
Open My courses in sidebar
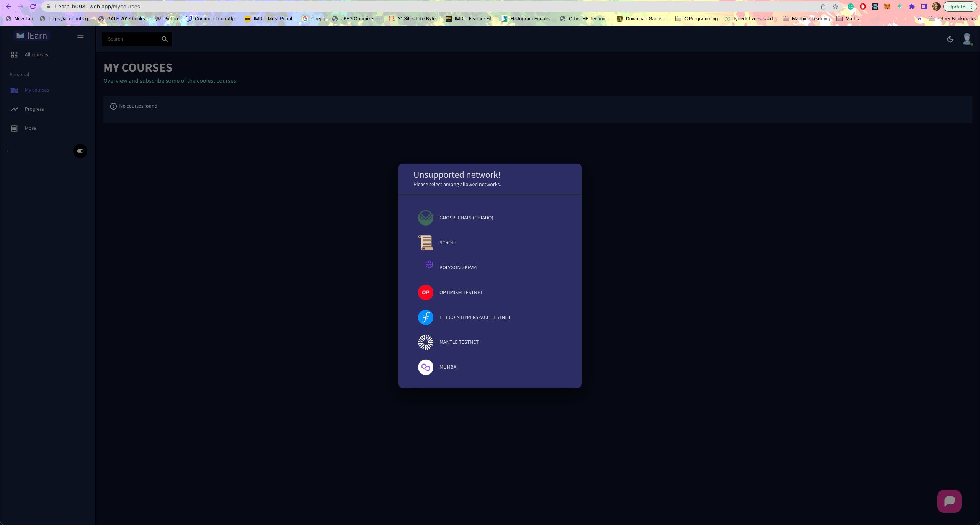[x=37, y=90]
